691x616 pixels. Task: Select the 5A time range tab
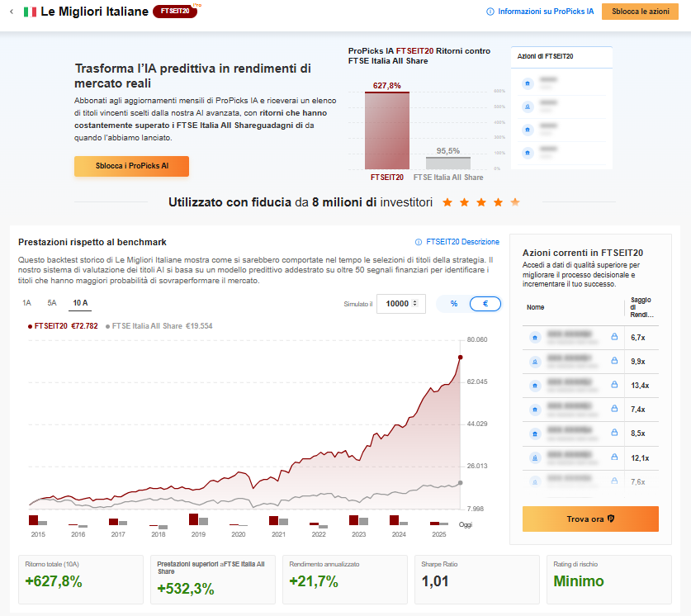pyautogui.click(x=52, y=303)
